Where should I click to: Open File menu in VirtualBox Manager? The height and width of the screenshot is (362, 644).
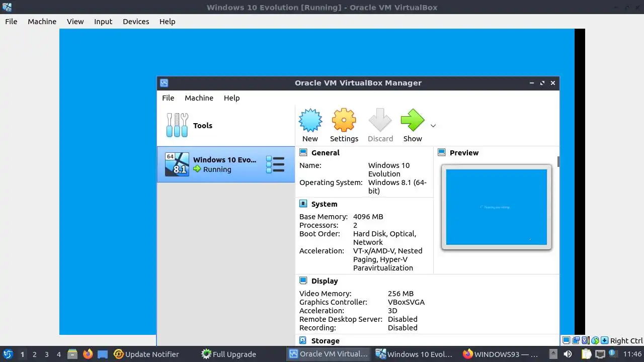168,98
